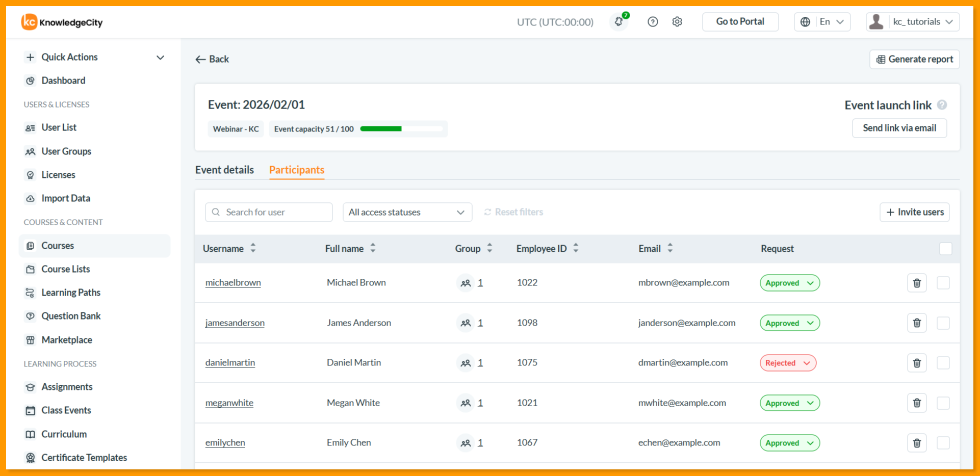Click the Event launch link info icon
This screenshot has width=980, height=476.
(x=942, y=105)
